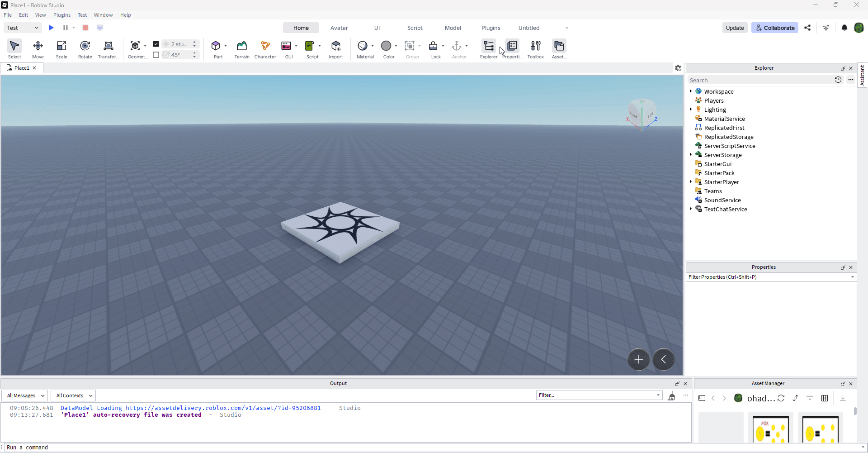The image size is (868, 467).
Task: Toggle the Properties panel button
Action: click(x=512, y=49)
